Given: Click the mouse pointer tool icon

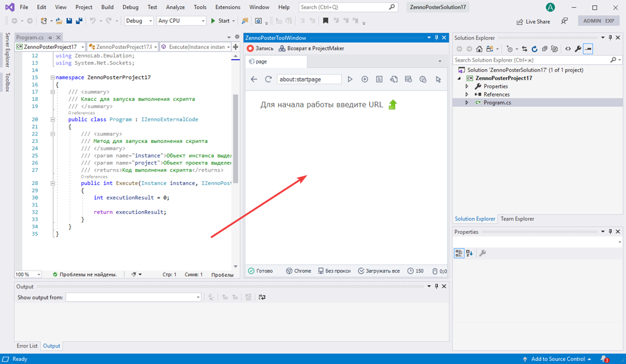Looking at the screenshot, I should coord(438,79).
